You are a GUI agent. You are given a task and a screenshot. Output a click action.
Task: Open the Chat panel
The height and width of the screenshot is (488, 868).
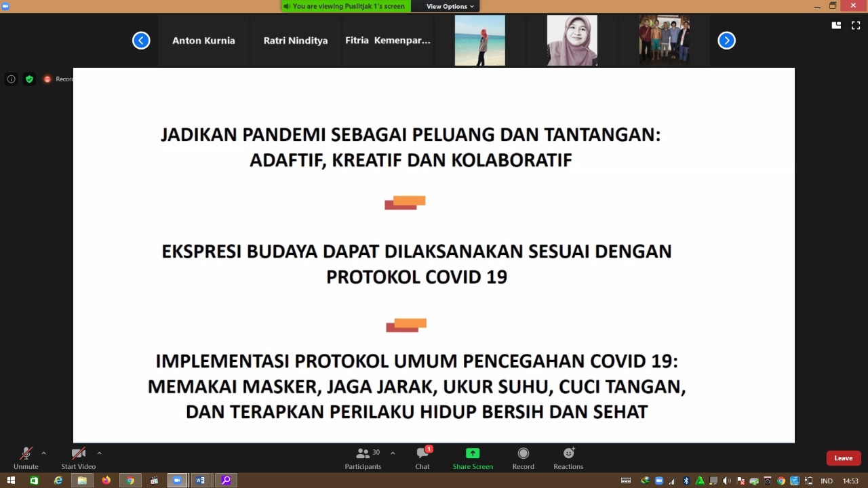coord(422,457)
